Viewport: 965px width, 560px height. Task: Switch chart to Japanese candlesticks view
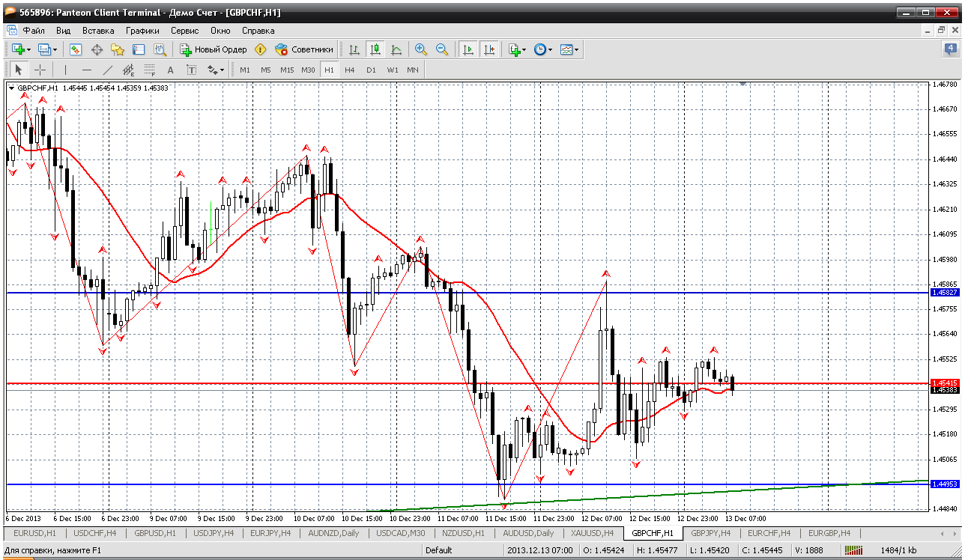click(375, 49)
